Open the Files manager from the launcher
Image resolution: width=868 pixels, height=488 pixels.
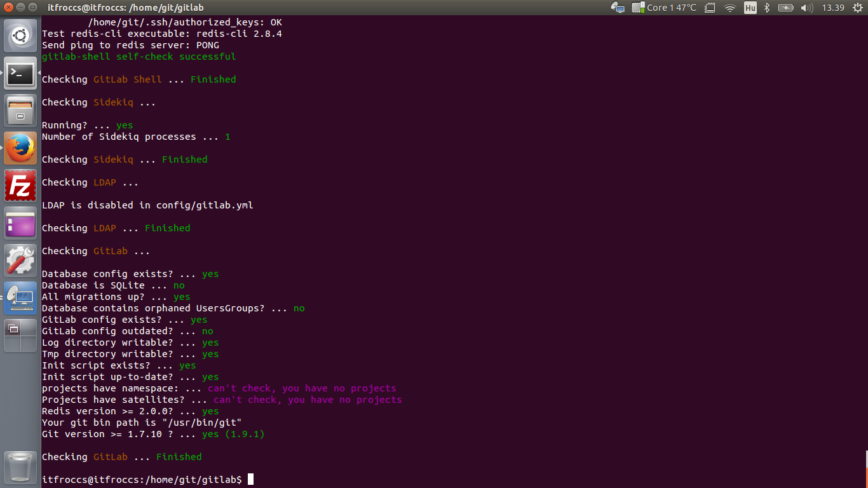click(20, 111)
